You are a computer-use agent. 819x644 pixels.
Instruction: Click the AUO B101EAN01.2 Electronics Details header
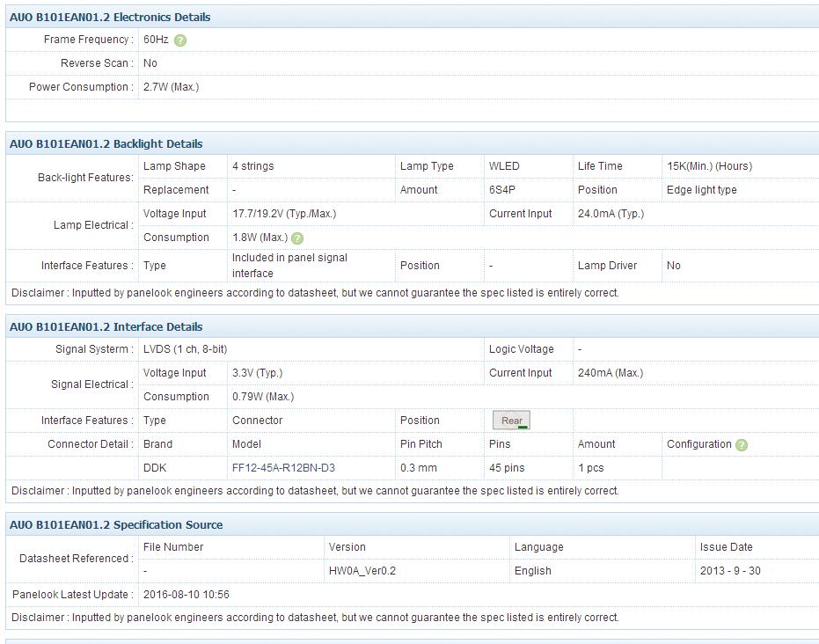coord(110,18)
